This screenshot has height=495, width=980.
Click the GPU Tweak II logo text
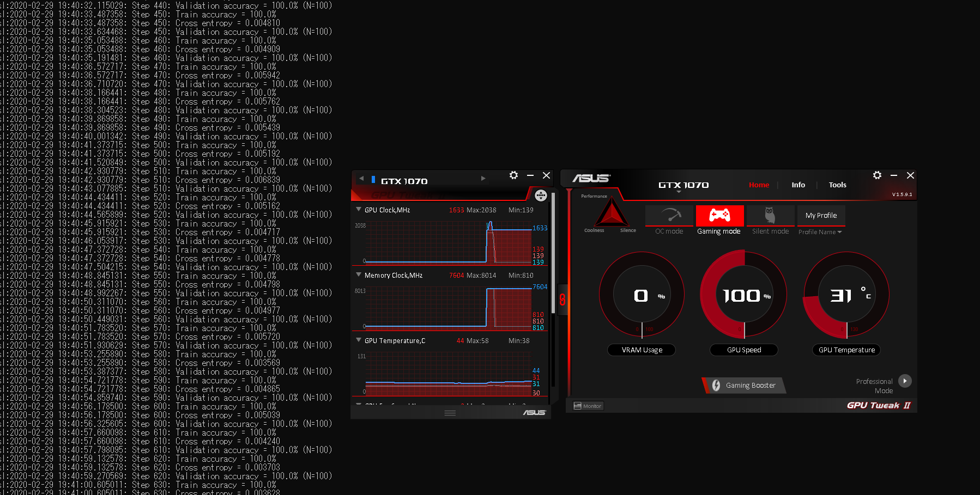point(879,405)
